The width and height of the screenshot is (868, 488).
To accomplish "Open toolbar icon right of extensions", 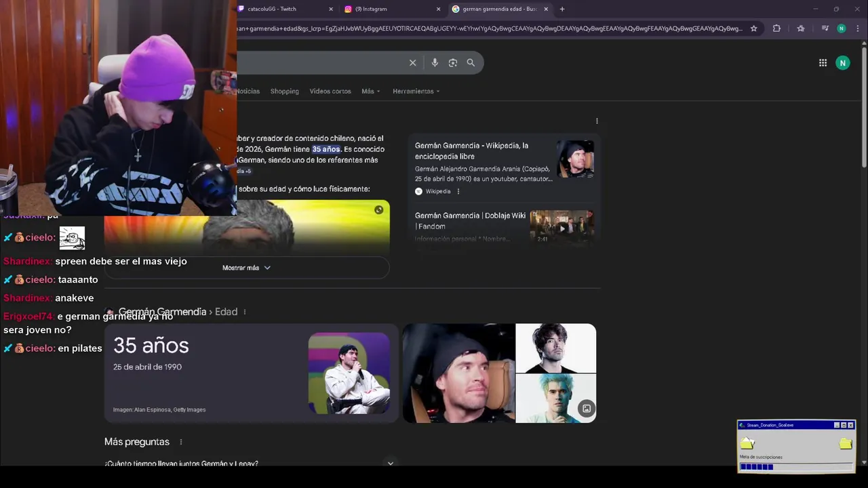I will 801,28.
